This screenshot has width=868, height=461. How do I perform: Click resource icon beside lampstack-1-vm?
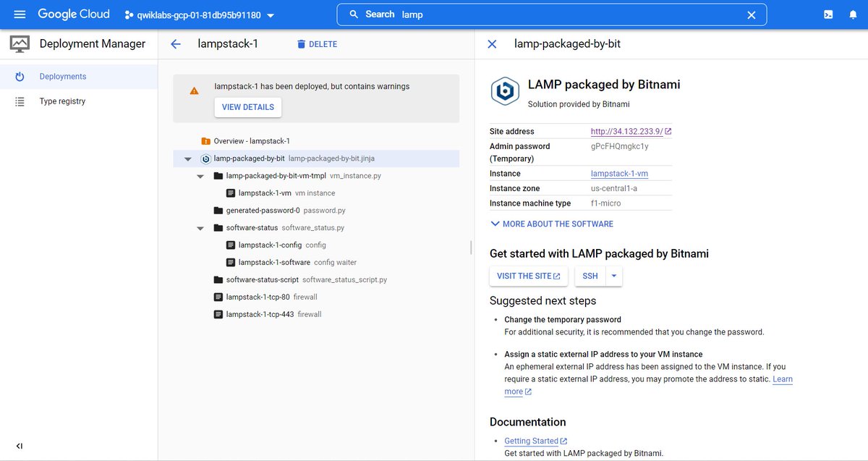[x=231, y=193]
